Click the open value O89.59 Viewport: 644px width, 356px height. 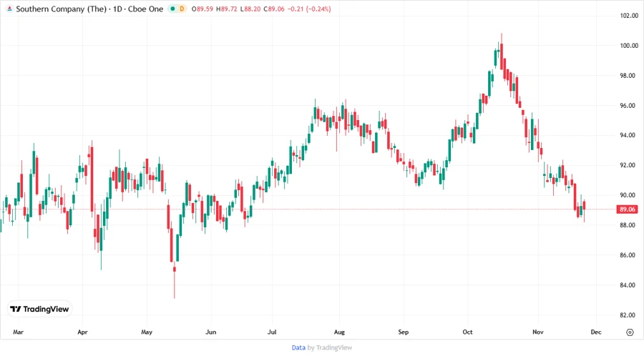click(x=203, y=9)
